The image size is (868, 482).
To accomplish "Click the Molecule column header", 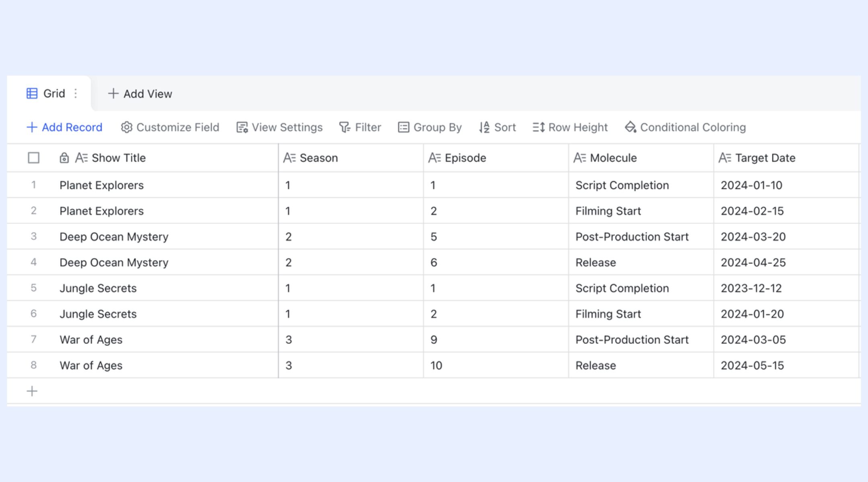I will [641, 158].
